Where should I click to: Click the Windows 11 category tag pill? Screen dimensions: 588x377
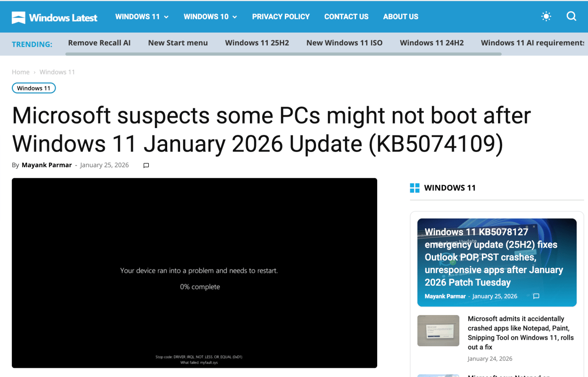34,88
